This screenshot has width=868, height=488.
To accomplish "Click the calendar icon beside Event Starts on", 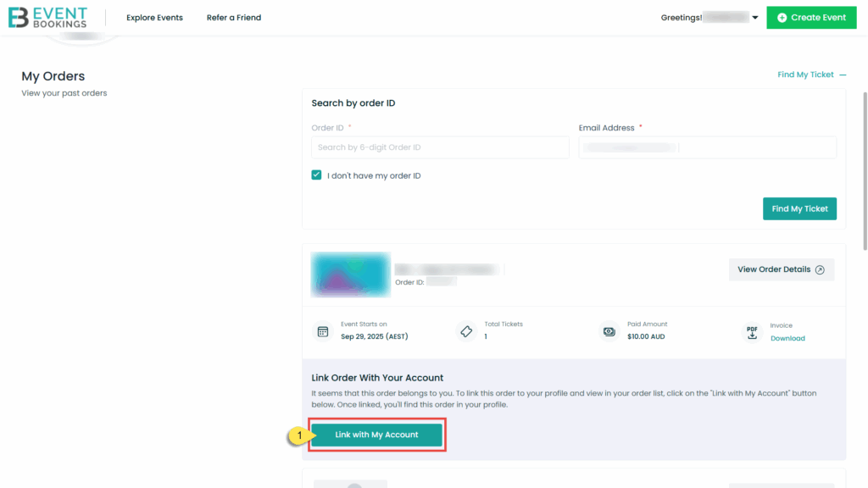I will (x=322, y=331).
